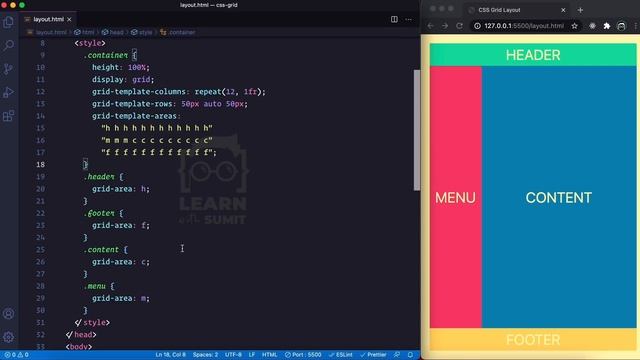Image resolution: width=640 pixels, height=360 pixels.
Task: Click the site information icon in address bar
Action: tap(477, 26)
